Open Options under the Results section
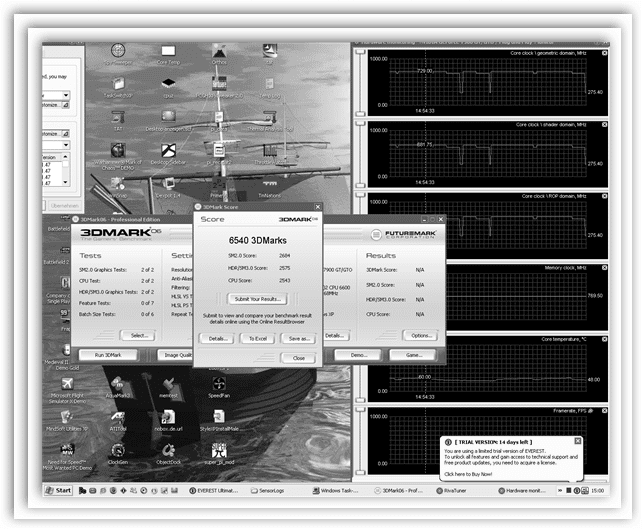643x530 pixels. tap(421, 336)
